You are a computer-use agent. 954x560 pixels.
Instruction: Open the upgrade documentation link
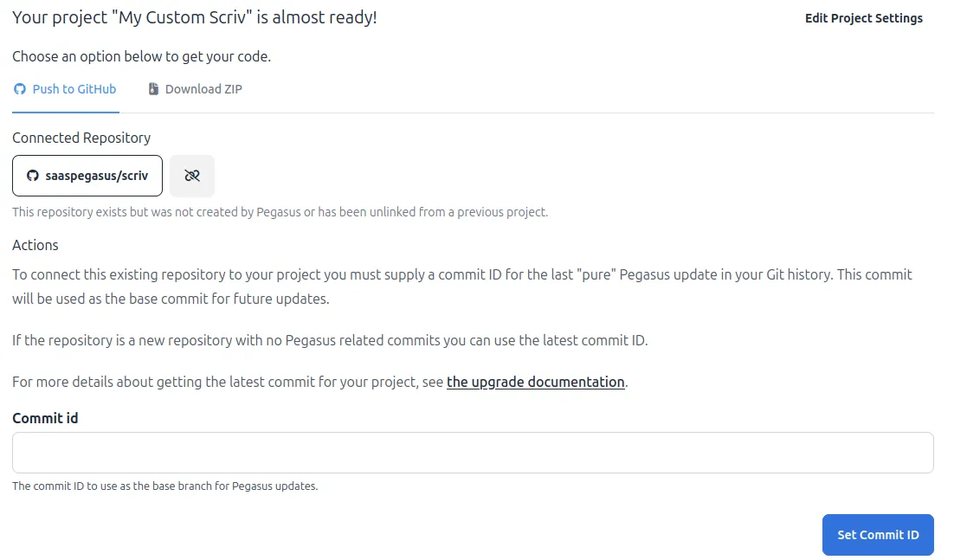coord(535,381)
